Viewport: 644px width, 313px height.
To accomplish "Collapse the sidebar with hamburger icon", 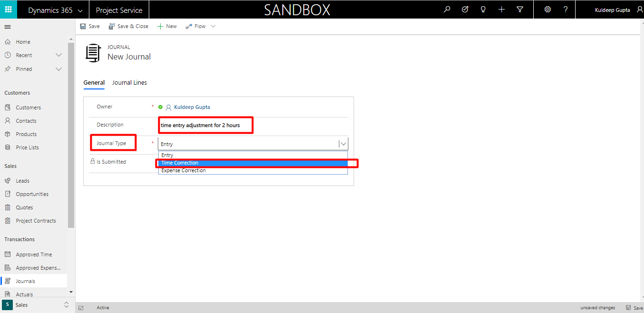I will 8,27.
